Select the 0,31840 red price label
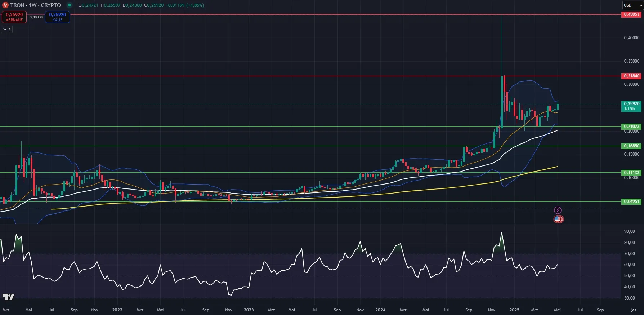This screenshot has width=644, height=315. click(631, 76)
